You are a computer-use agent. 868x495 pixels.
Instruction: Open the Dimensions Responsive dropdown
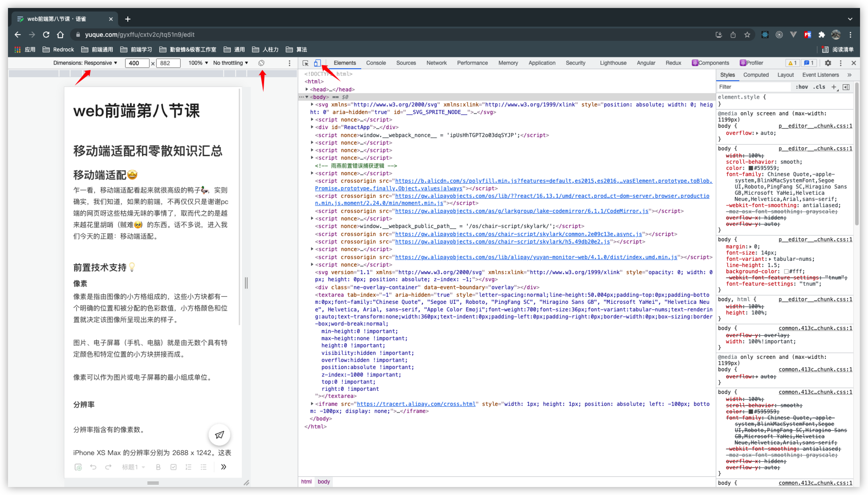point(85,63)
